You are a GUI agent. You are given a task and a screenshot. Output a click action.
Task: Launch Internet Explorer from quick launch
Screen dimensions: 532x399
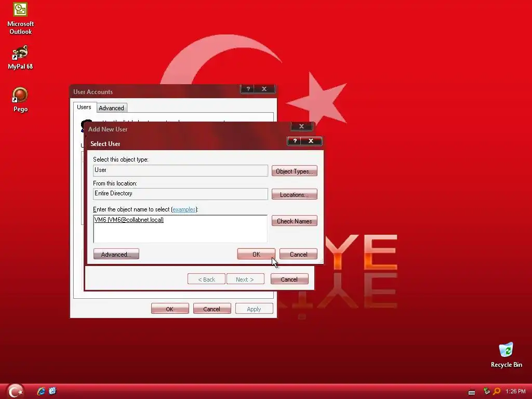[41, 391]
